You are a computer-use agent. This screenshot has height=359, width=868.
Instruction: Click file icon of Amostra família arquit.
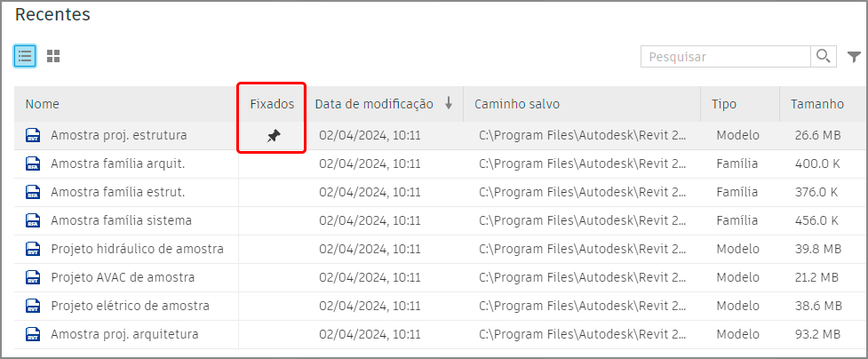click(33, 164)
